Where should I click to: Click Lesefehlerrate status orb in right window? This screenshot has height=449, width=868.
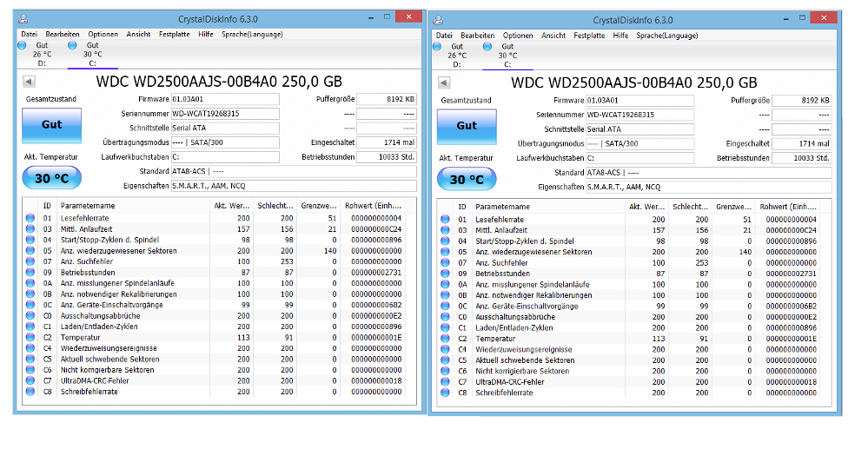tap(445, 219)
